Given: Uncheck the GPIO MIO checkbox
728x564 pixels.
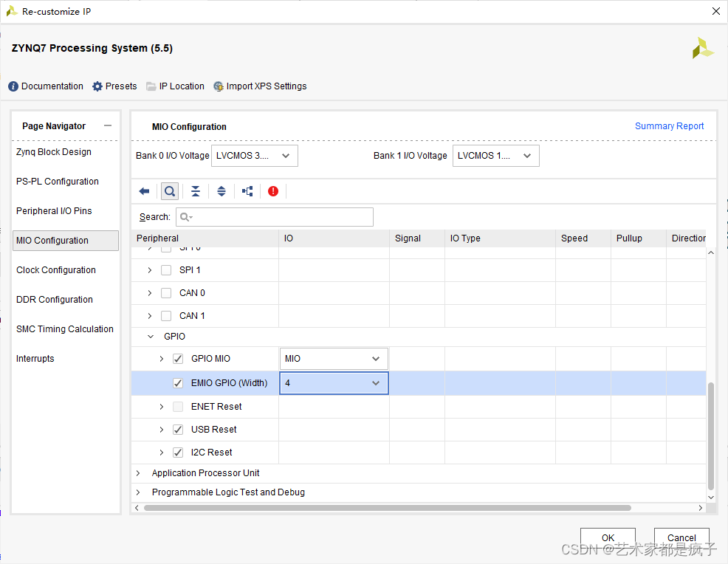Looking at the screenshot, I should (178, 359).
